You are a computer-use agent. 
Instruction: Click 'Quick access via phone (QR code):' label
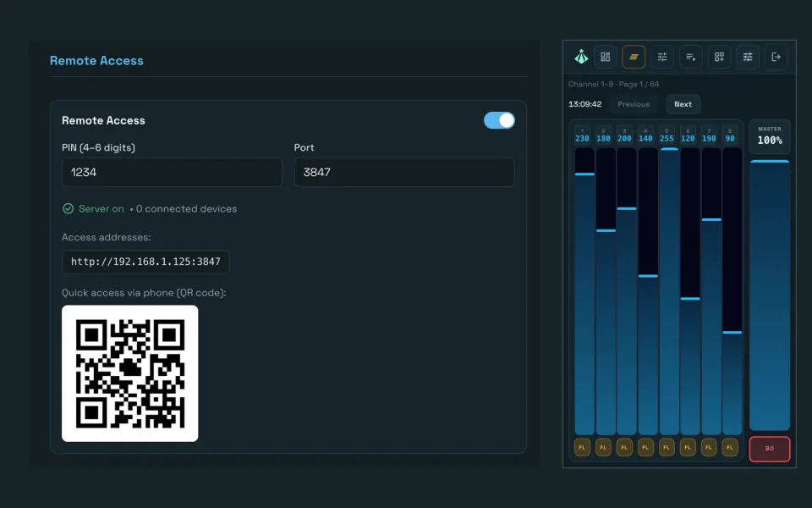point(144,292)
